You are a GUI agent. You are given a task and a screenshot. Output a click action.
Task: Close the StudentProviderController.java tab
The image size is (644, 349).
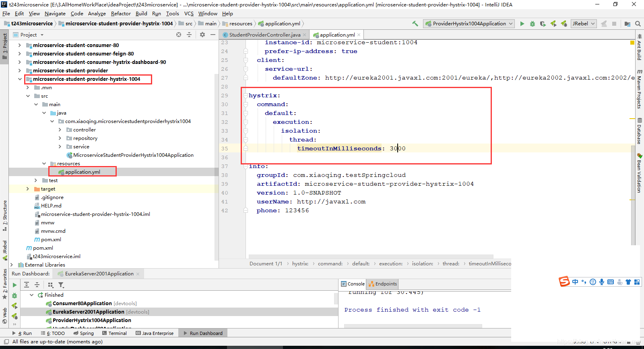305,35
